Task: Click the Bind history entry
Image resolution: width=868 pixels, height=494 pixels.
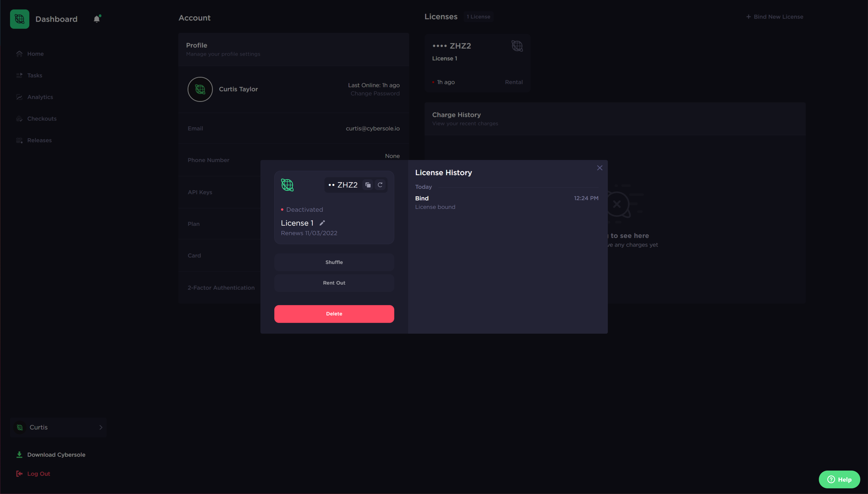Action: click(506, 202)
